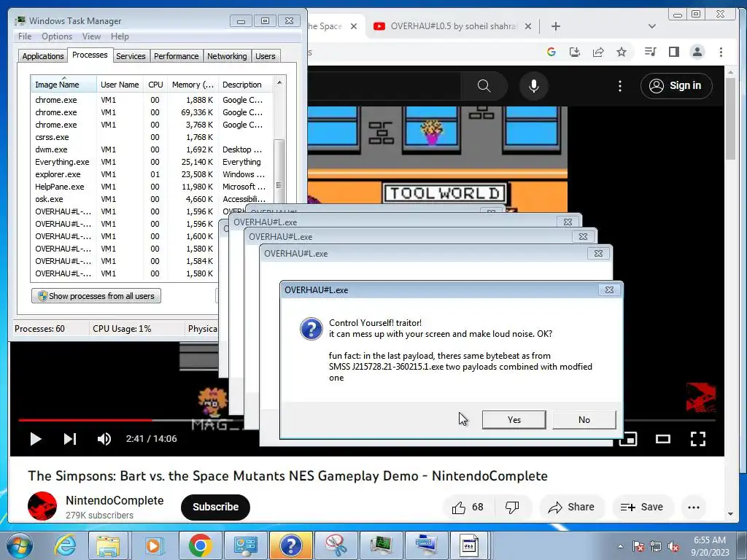The width and height of the screenshot is (747, 560).
Task: Open Google icon in Chrome address bar
Action: 551,52
